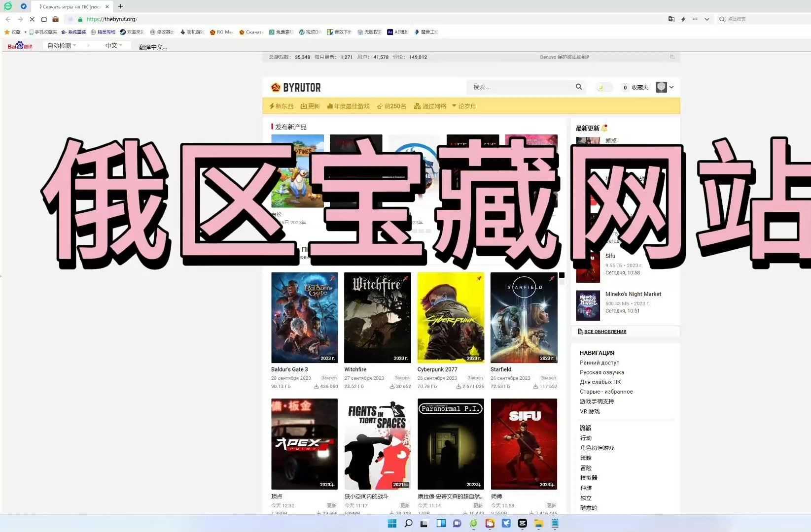The width and height of the screenshot is (811, 532).
Task: Open the Teams Chat taskbar icon
Action: pos(457,523)
